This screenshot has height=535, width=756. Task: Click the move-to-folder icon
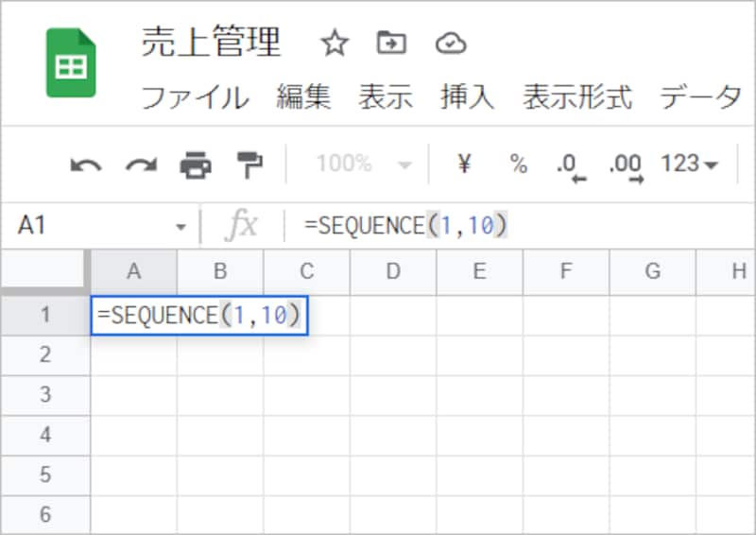pos(391,43)
